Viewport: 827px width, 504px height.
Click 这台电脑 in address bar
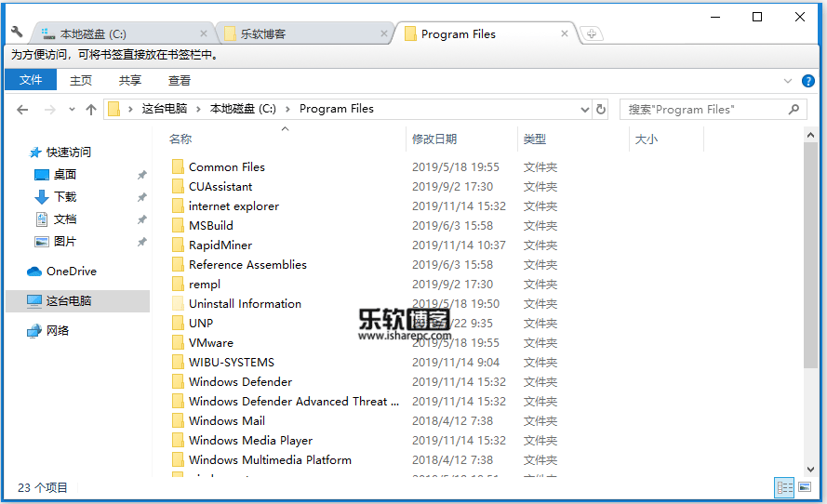164,109
